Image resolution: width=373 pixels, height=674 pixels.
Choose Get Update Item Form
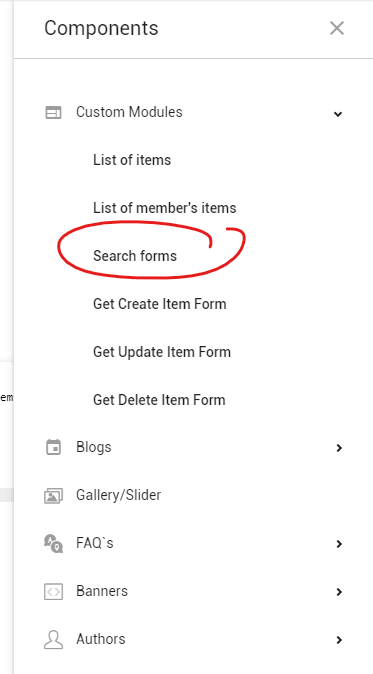pos(162,352)
